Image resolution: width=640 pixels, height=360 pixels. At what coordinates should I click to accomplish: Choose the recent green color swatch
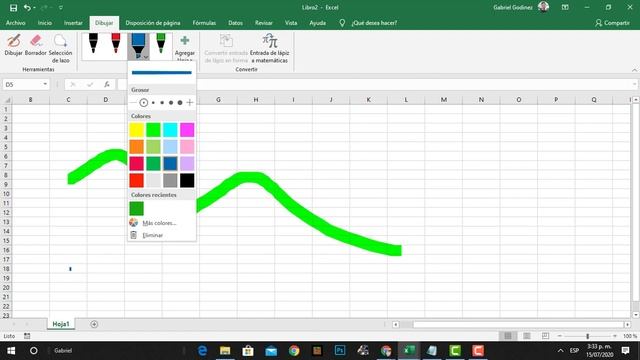(136, 209)
